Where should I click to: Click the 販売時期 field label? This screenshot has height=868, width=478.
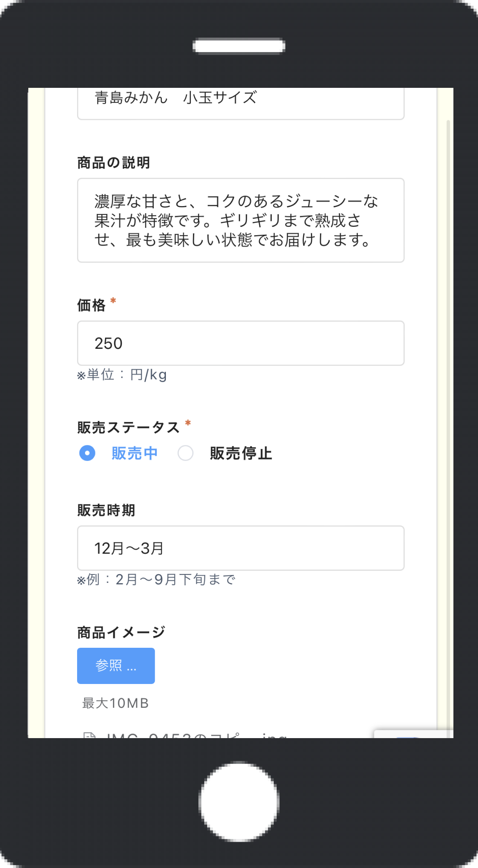pyautogui.click(x=106, y=510)
